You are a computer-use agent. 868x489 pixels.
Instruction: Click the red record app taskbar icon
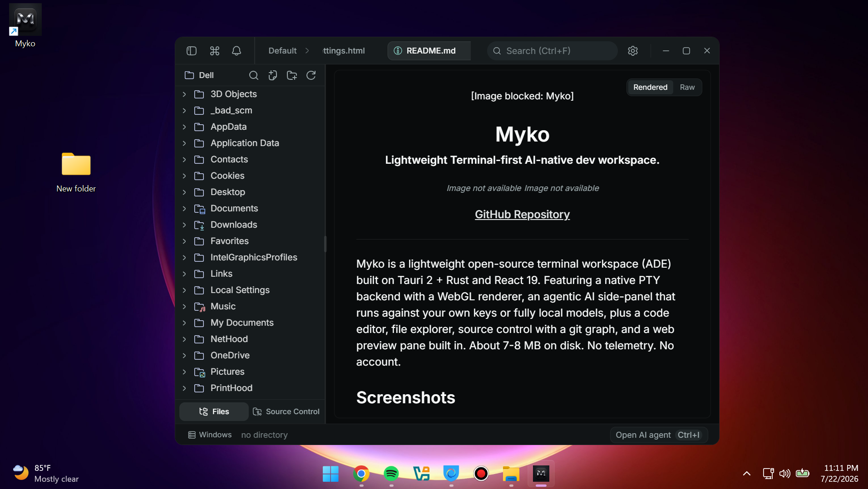481,474
